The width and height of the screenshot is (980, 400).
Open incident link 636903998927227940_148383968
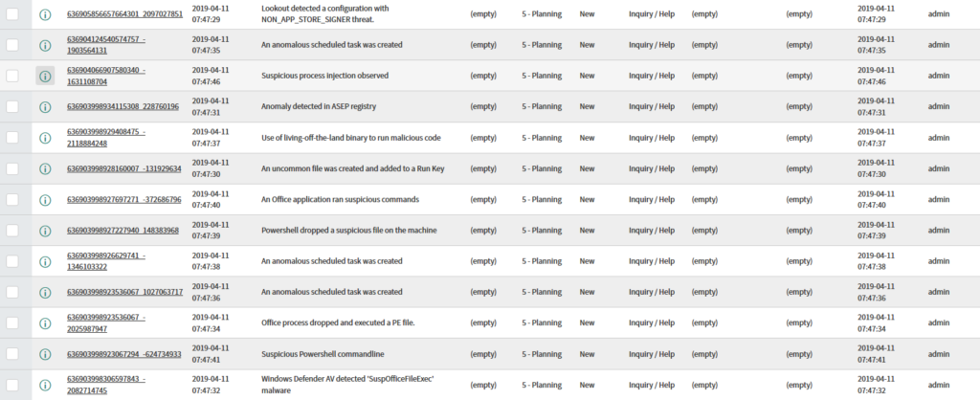[123, 231]
